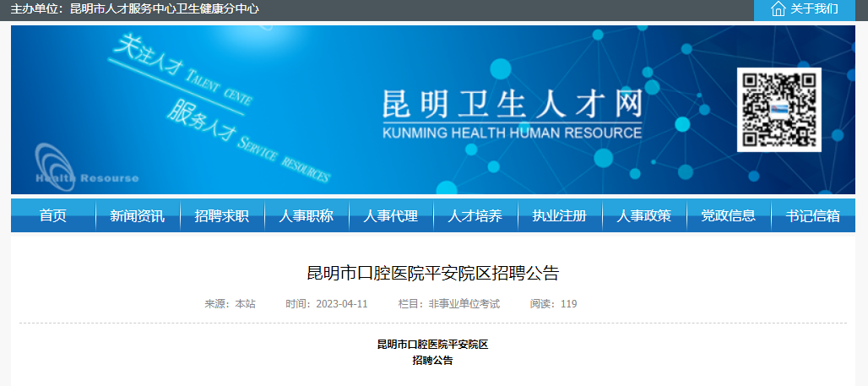Go to the 执业注册 page
This screenshot has width=868, height=386.
(x=560, y=216)
